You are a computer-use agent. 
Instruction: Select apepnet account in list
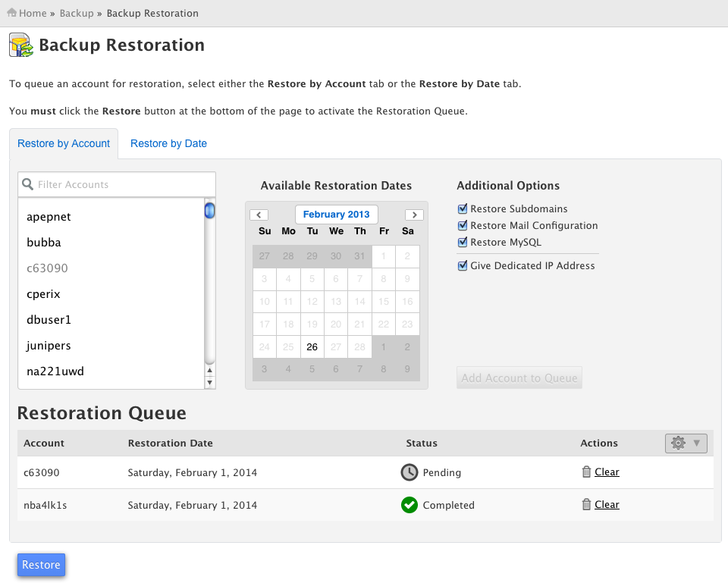49,217
